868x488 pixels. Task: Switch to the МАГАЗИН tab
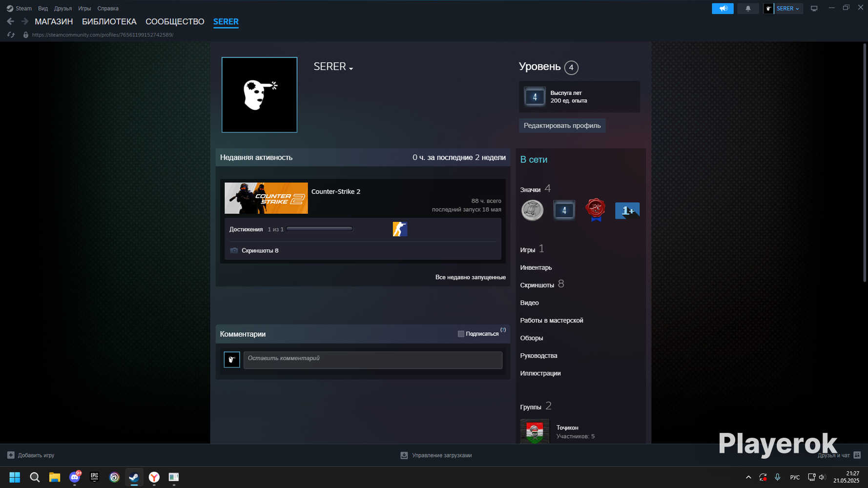click(54, 21)
